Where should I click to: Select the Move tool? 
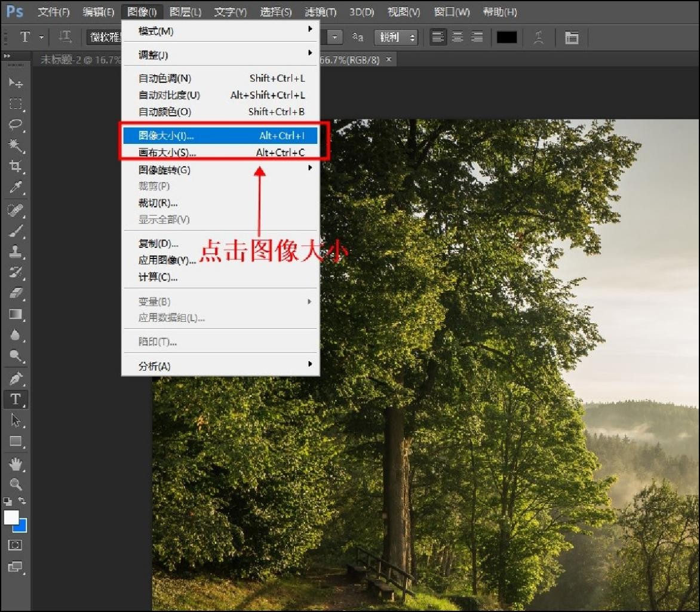16,83
